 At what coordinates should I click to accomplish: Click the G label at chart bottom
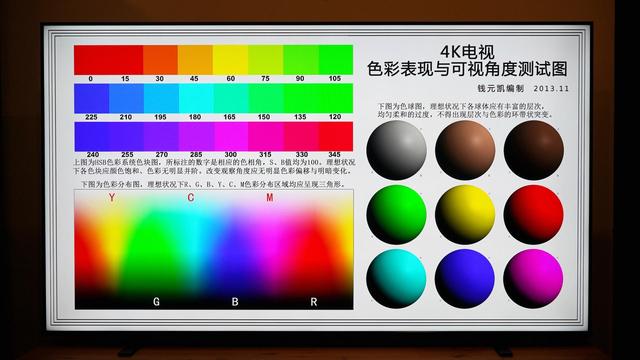point(156,302)
